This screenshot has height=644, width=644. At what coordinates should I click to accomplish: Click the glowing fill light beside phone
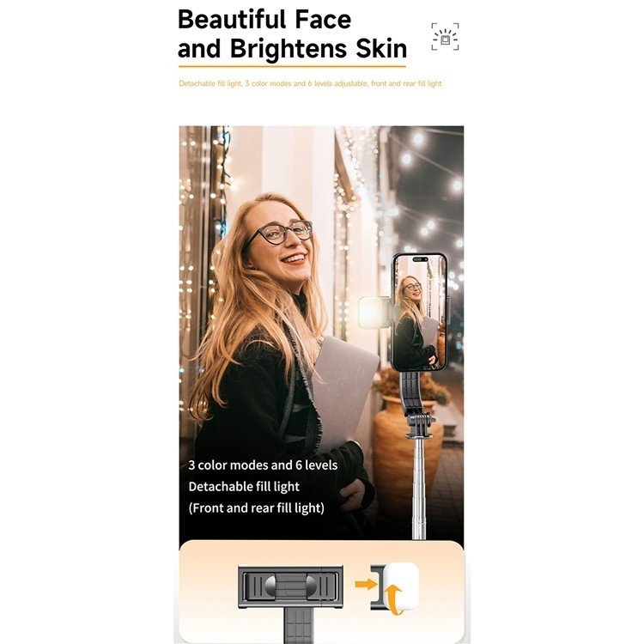(373, 313)
